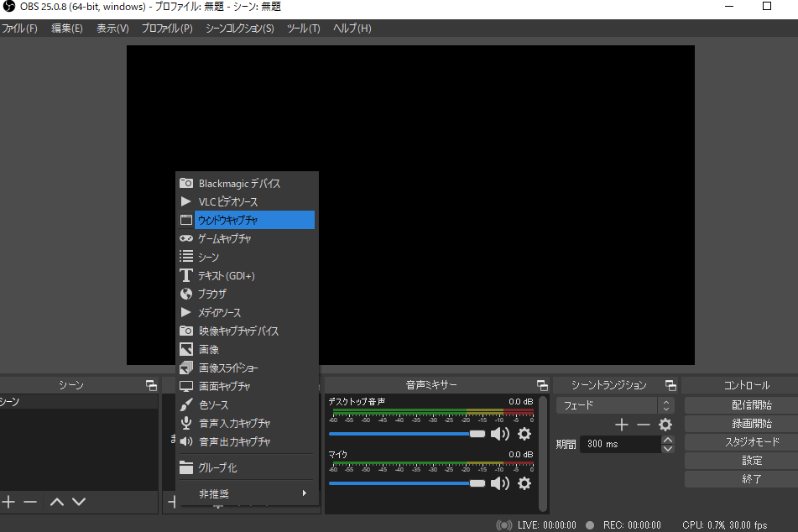Open マイク gear settings
The image size is (798, 532).
tap(524, 482)
